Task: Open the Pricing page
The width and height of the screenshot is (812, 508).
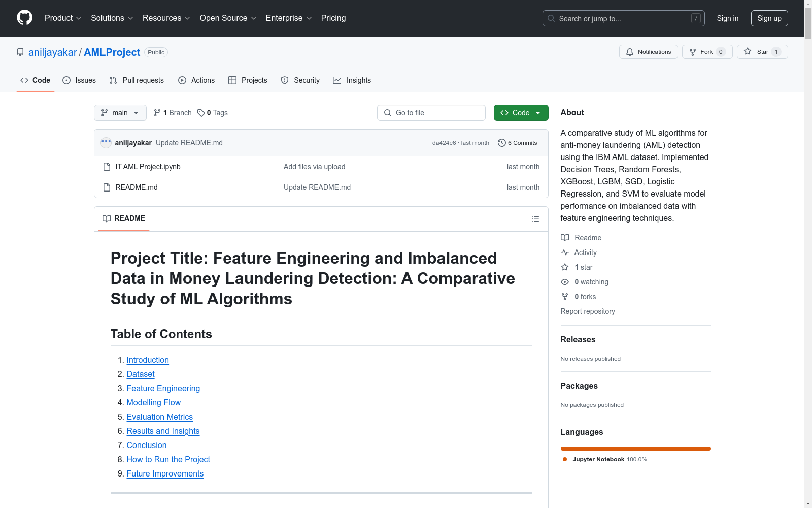Action: [x=333, y=18]
